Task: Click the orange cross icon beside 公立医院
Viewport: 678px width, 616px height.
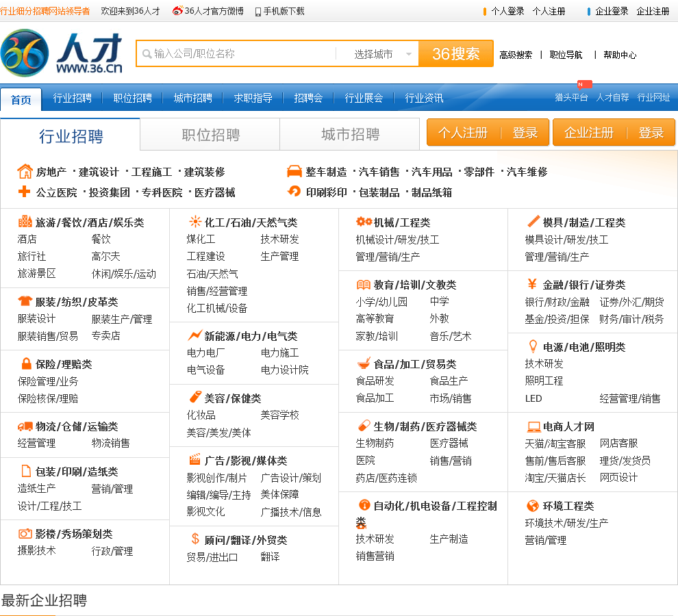Action: pos(25,192)
